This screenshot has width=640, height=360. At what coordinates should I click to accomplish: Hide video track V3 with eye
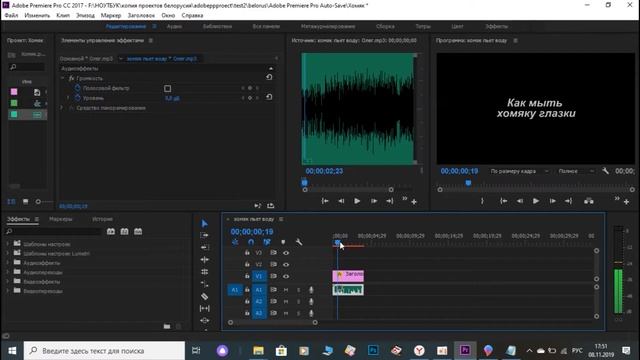286,253
